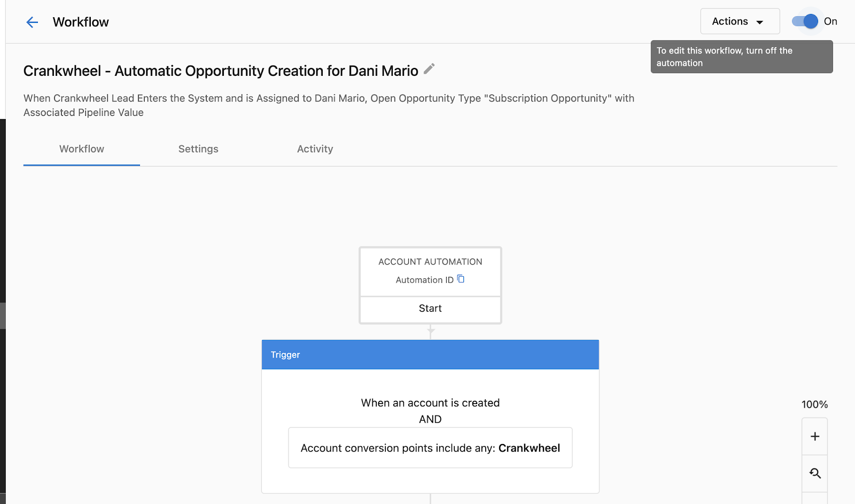The image size is (855, 504).
Task: Click the AND operator text
Action: coord(430,420)
